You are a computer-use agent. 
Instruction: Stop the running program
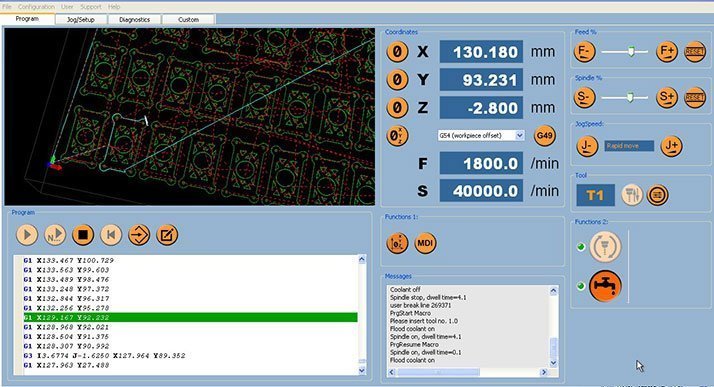[83, 235]
